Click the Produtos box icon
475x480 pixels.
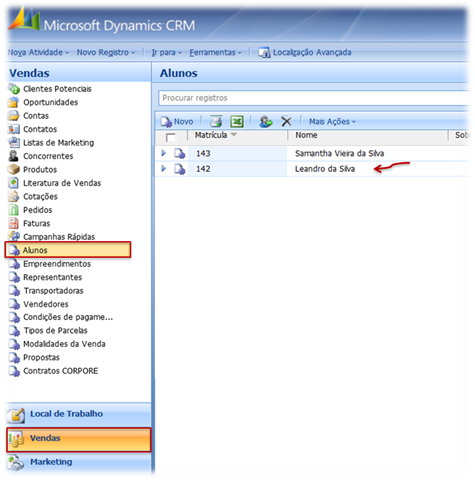pyautogui.click(x=14, y=169)
